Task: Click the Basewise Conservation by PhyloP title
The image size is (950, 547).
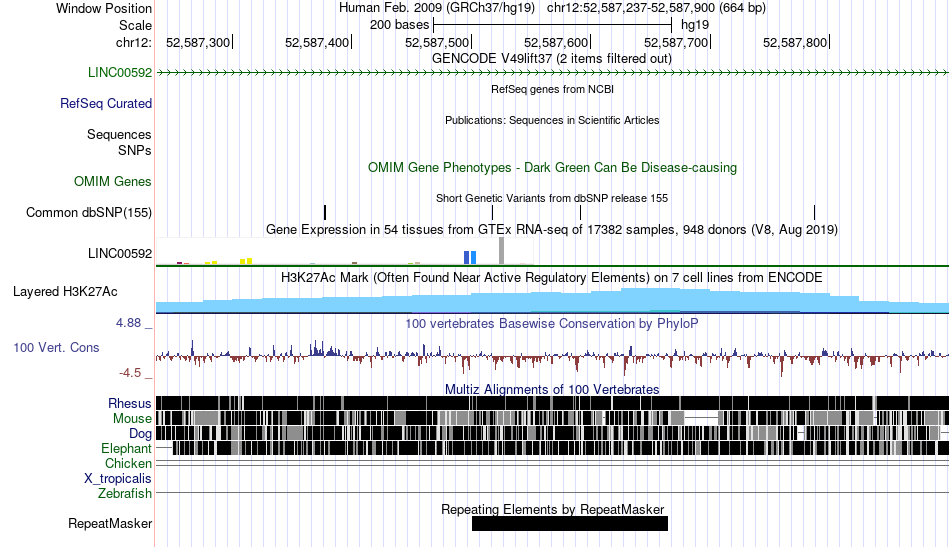Action: point(552,323)
